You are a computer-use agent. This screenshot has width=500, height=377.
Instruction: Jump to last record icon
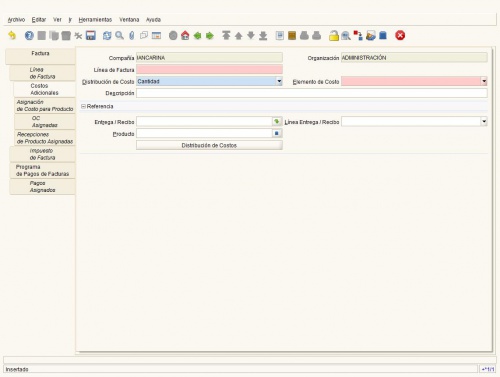[x=263, y=35]
